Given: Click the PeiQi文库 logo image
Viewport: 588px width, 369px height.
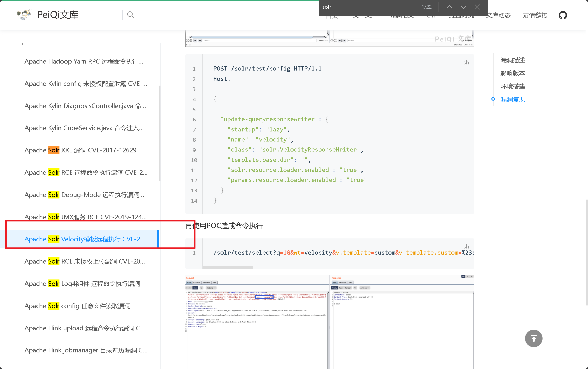Looking at the screenshot, I should 24,15.
